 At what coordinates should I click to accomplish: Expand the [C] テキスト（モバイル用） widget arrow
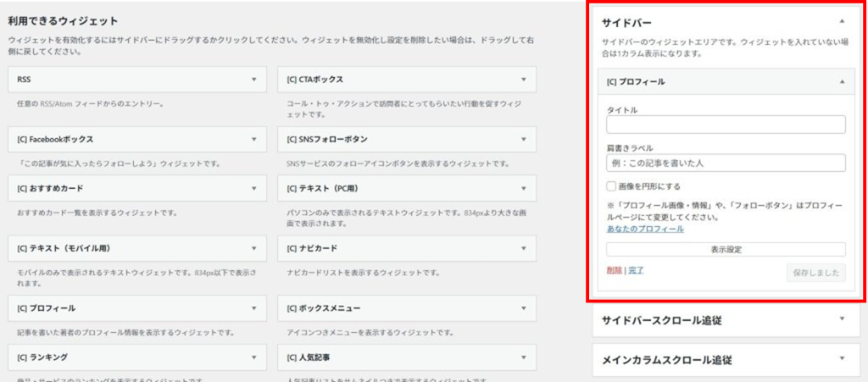253,248
